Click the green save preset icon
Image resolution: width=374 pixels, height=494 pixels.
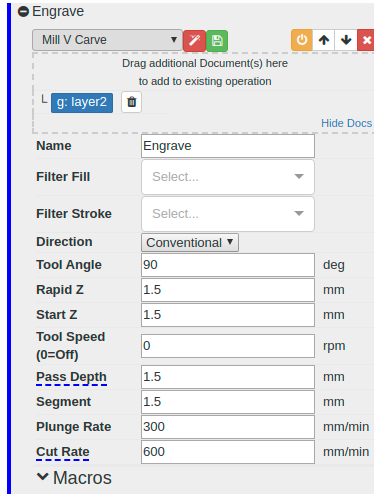click(x=217, y=41)
